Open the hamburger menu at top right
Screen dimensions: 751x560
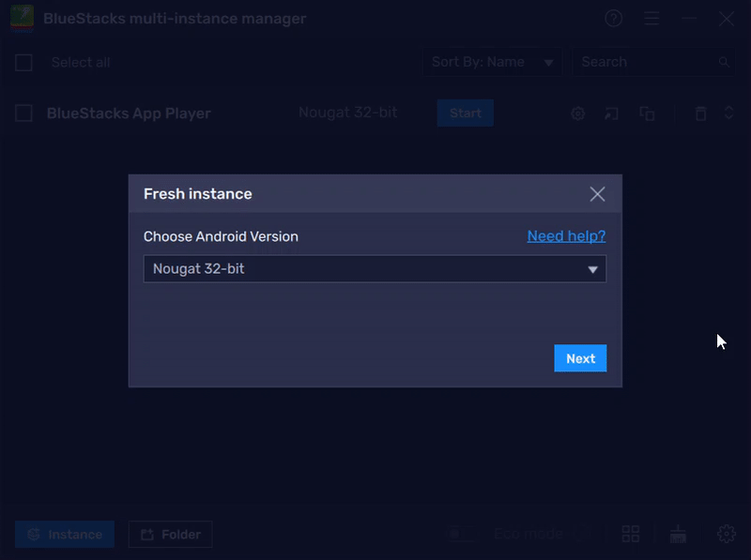click(651, 18)
